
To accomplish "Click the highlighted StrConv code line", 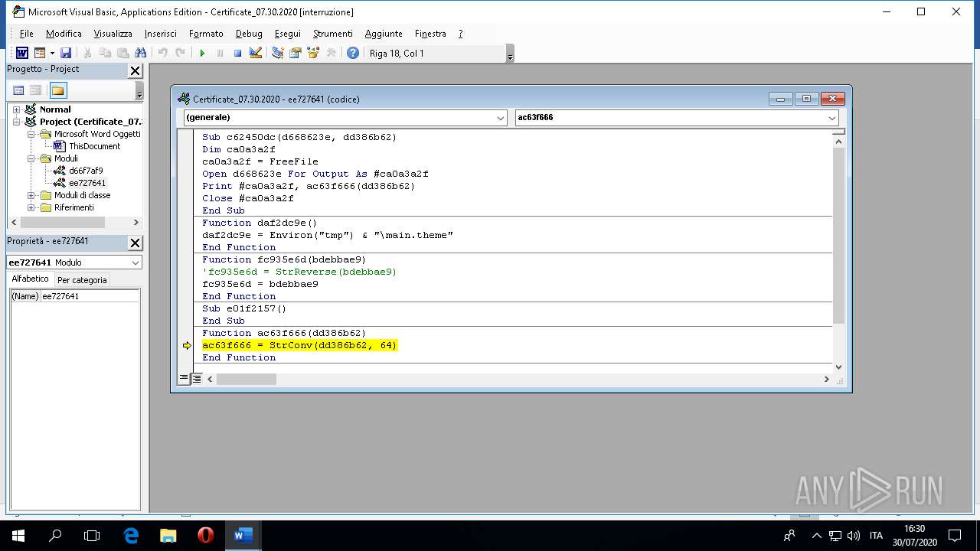I will coord(299,345).
